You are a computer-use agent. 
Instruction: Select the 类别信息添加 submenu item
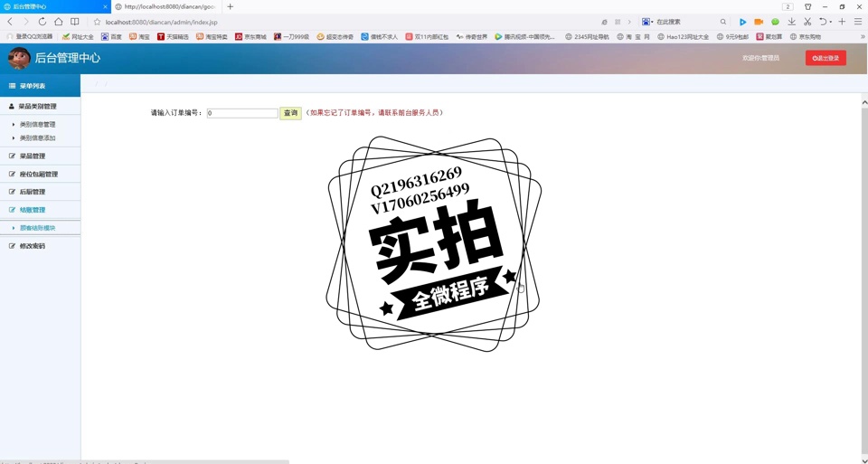pos(38,138)
